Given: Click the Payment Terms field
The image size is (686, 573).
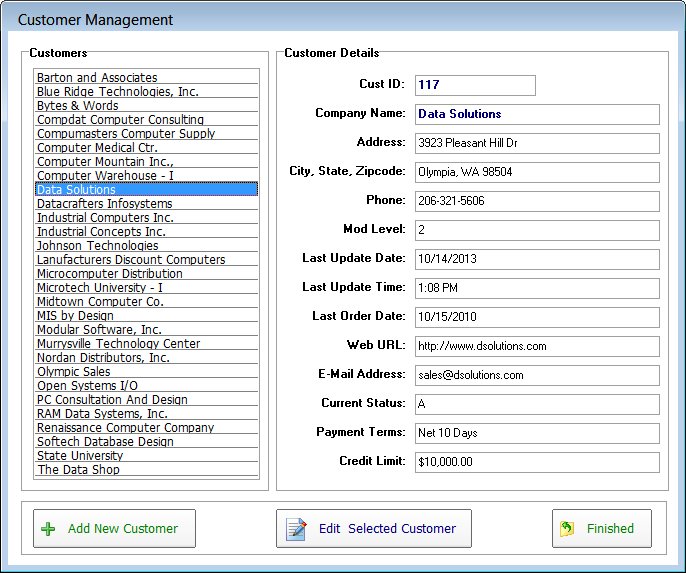Looking at the screenshot, I should (536, 433).
